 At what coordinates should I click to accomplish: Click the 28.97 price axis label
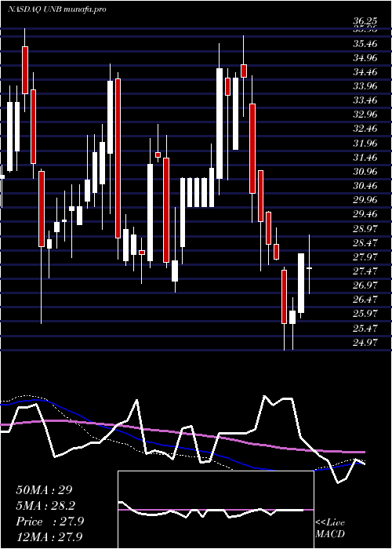pyautogui.click(x=365, y=229)
